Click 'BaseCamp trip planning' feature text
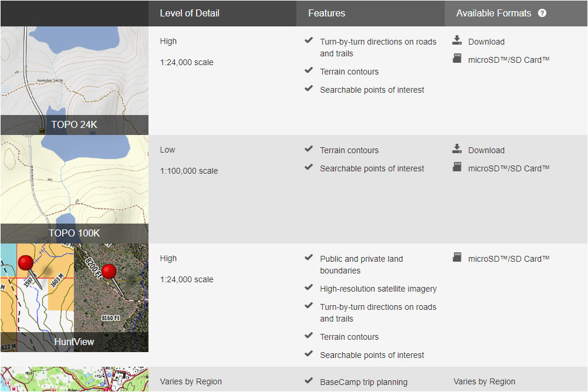Viewport: 588px width, 392px height. coord(363,382)
